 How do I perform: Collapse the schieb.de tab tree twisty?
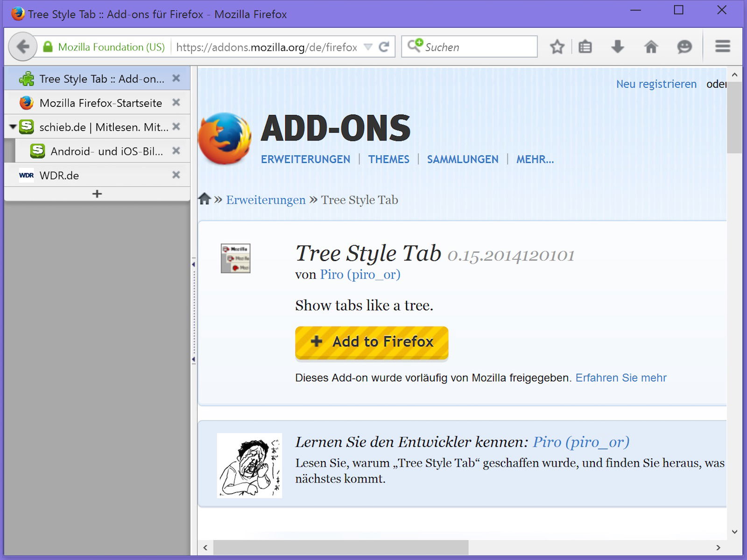pyautogui.click(x=13, y=126)
